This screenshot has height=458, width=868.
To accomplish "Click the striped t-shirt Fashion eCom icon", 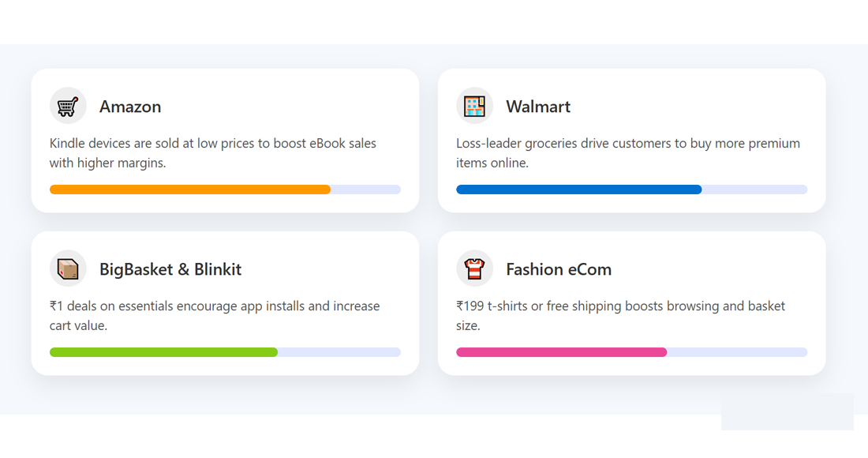I will tap(474, 268).
